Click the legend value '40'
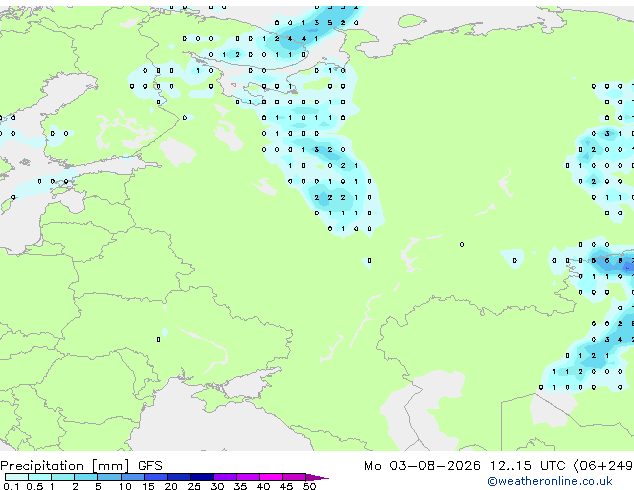 [263, 486]
